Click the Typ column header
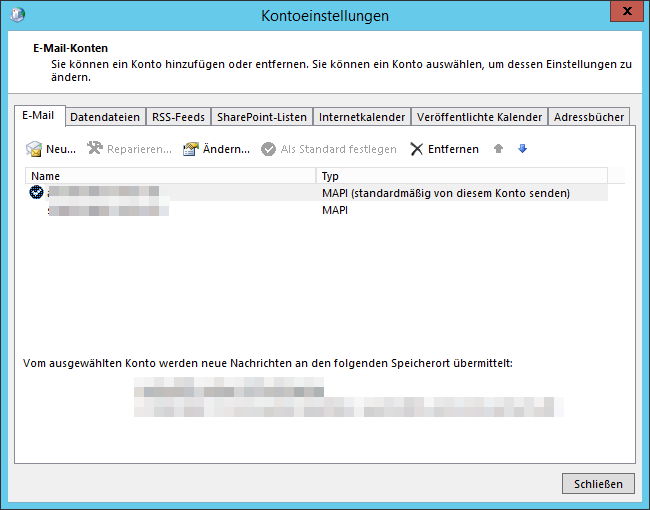The image size is (650, 510). click(460, 176)
